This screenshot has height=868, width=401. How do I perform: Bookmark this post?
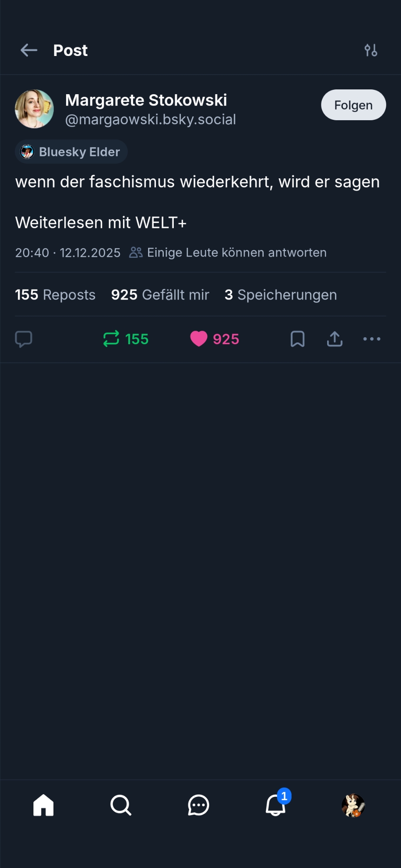tap(298, 339)
